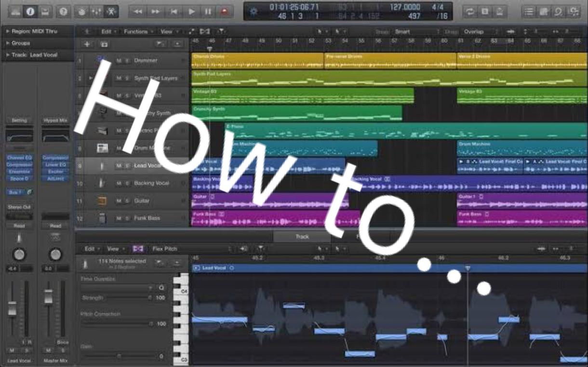The height and width of the screenshot is (367, 588).
Task: Open the Drag Overlap dropdown
Action: [481, 32]
